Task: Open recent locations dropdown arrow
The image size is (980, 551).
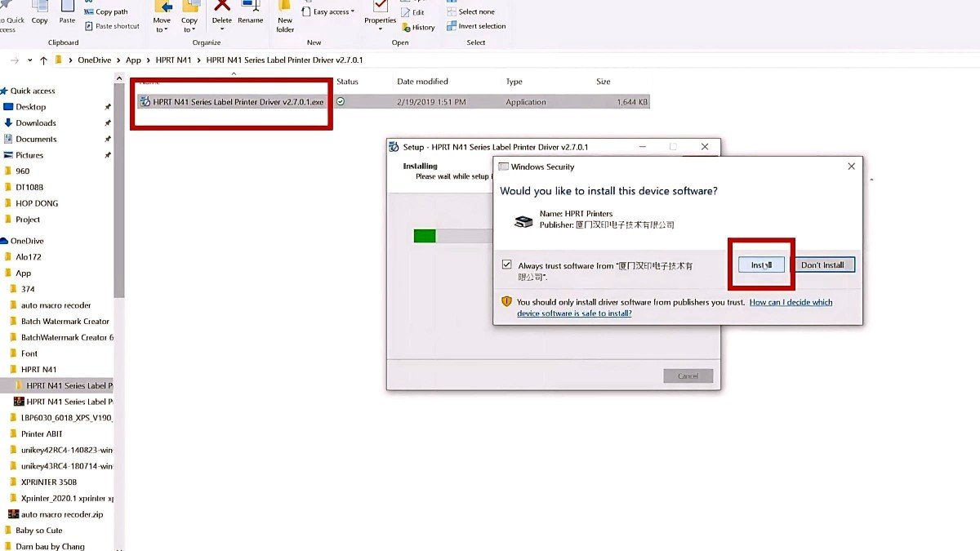Action: click(x=30, y=60)
